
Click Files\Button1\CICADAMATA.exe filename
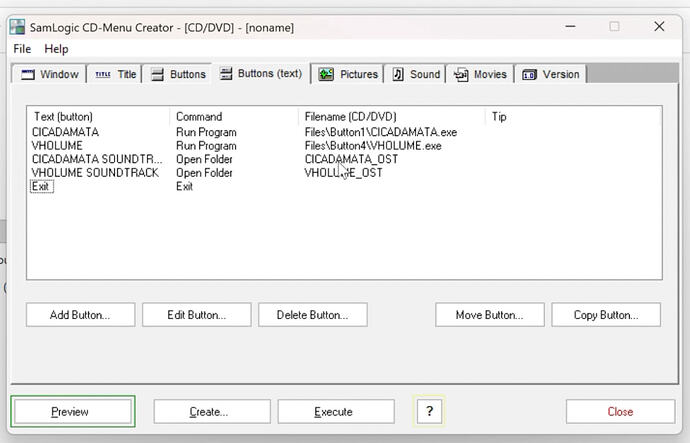pyautogui.click(x=381, y=132)
